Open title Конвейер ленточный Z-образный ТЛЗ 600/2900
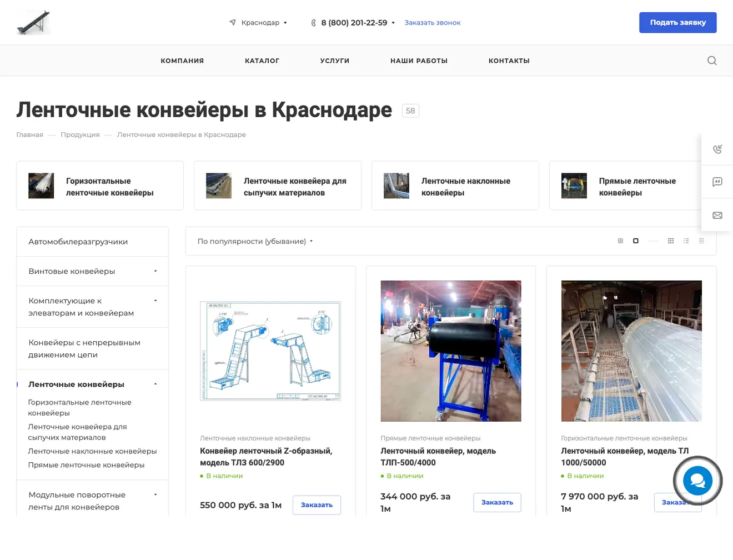 click(x=267, y=457)
